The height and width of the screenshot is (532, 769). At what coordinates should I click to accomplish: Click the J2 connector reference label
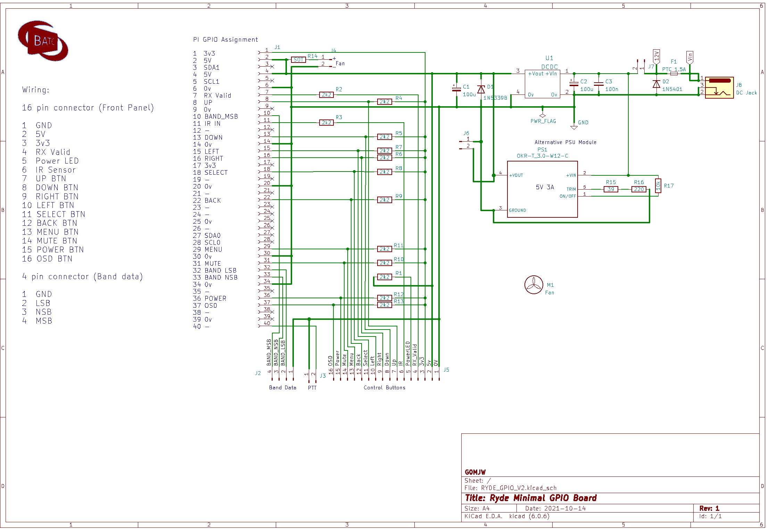click(258, 373)
